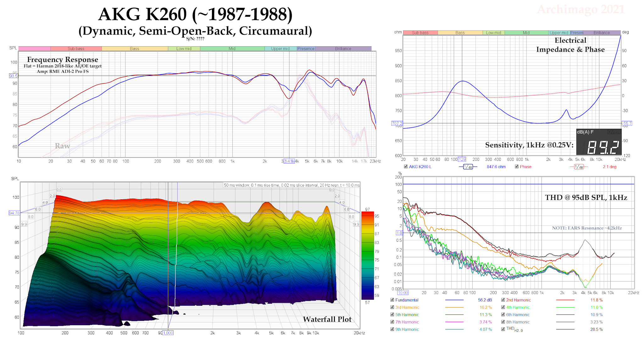Select Bass band in impedance graph
The height and width of the screenshot is (346, 644).
(460, 32)
